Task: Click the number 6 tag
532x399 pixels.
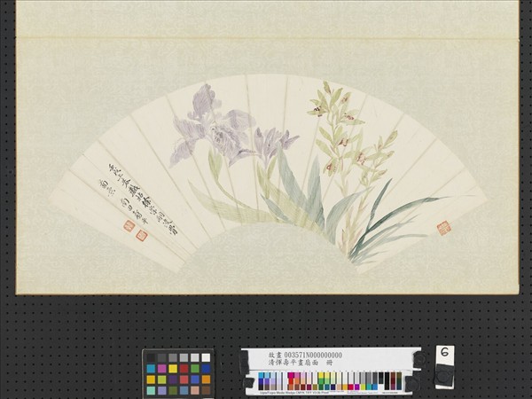Action: coord(444,354)
